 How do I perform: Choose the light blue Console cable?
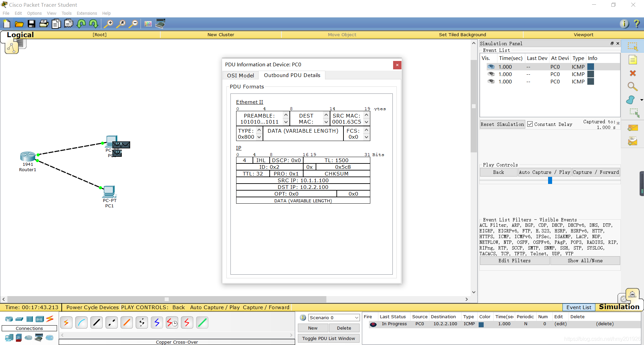(x=81, y=323)
